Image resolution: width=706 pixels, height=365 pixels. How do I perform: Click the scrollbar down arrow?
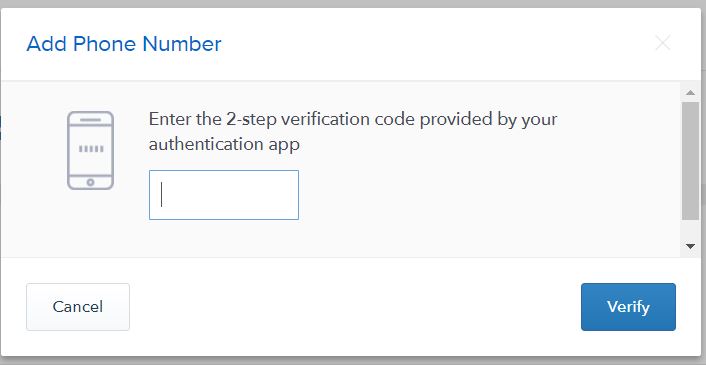click(690, 246)
